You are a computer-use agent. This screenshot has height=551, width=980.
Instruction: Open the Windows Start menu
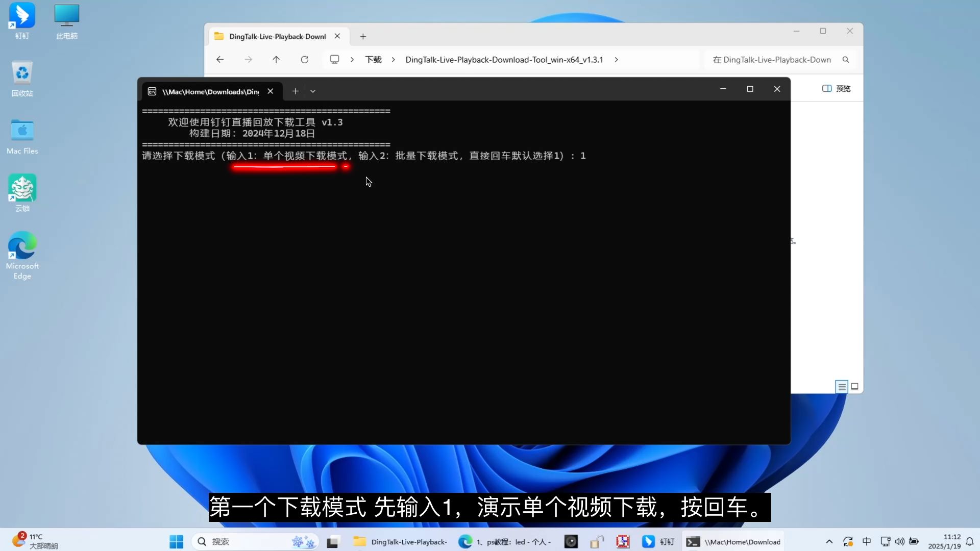tap(176, 541)
